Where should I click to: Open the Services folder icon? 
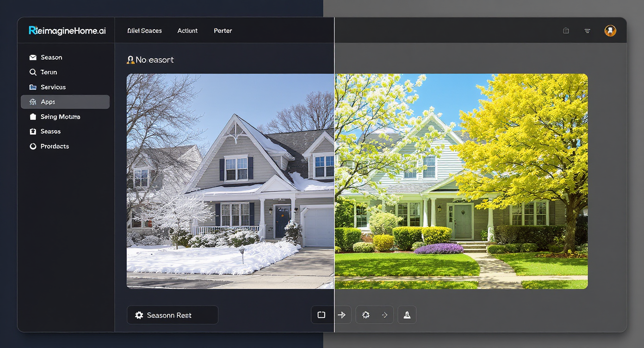(x=33, y=87)
